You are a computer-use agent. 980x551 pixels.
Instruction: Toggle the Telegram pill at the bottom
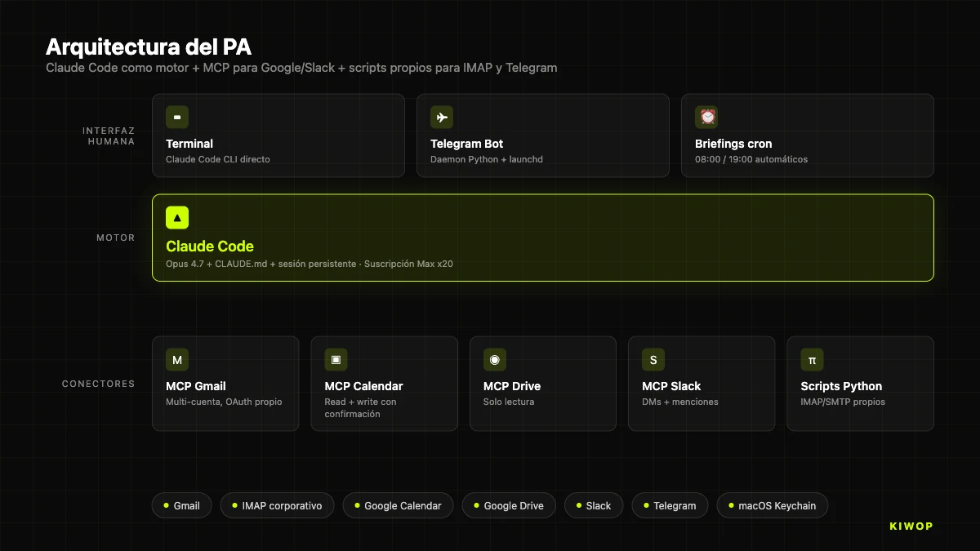670,505
